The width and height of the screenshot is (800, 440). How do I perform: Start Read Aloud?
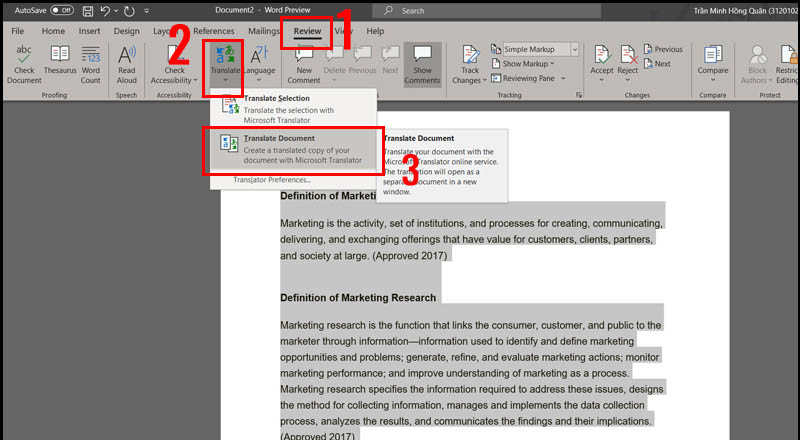pos(127,64)
